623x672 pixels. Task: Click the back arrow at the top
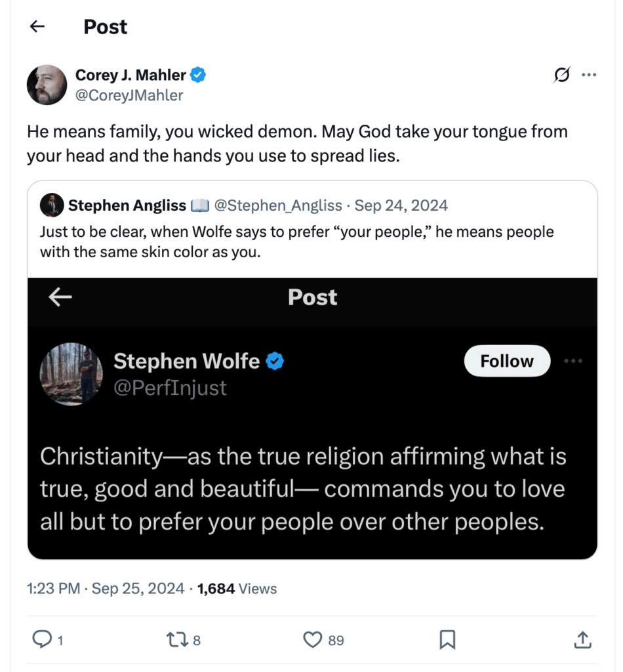tap(37, 27)
